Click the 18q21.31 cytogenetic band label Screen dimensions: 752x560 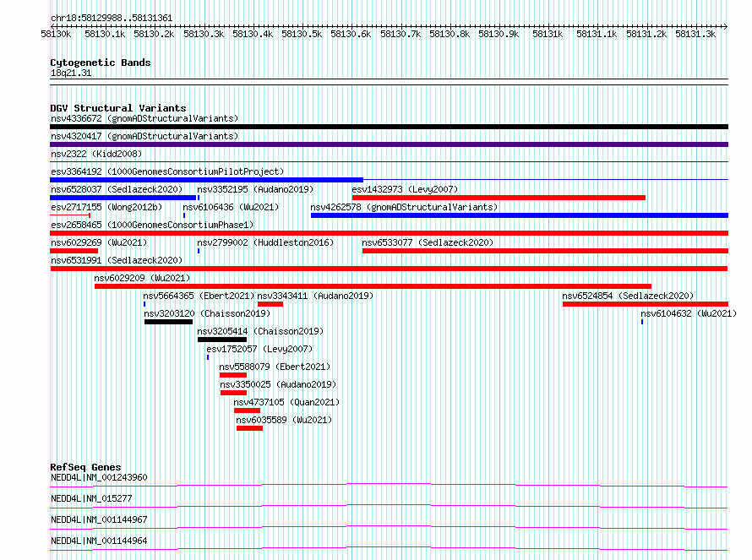pos(71,73)
